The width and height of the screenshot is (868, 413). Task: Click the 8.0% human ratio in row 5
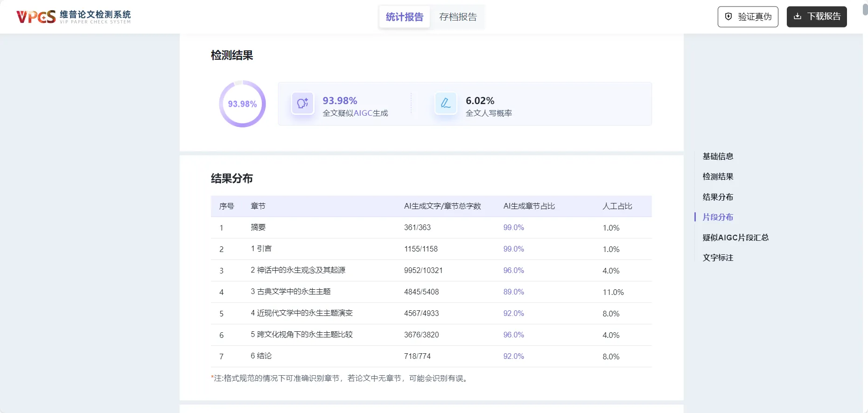[x=611, y=314]
